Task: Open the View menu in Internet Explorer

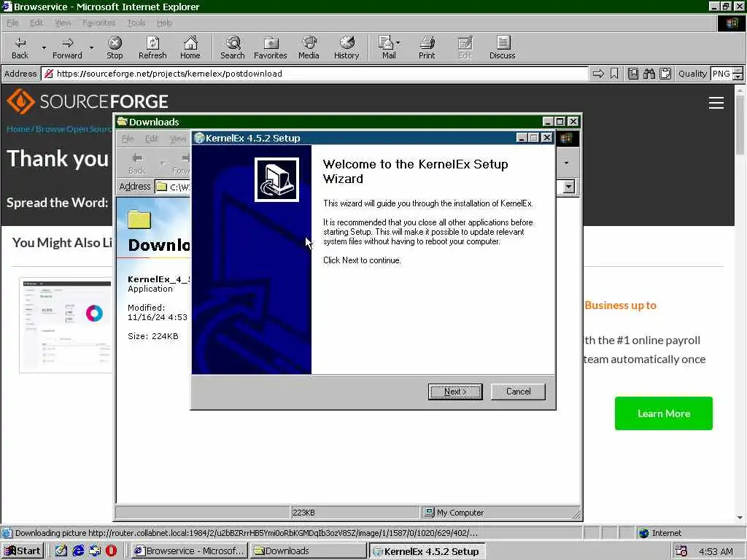Action: (x=63, y=23)
